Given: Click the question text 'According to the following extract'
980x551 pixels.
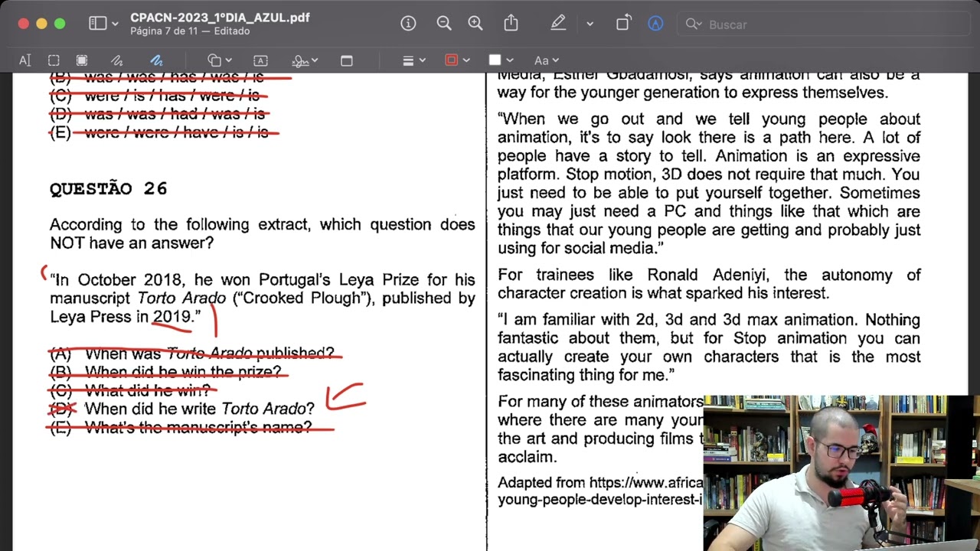Looking at the screenshot, I should pos(262,233).
